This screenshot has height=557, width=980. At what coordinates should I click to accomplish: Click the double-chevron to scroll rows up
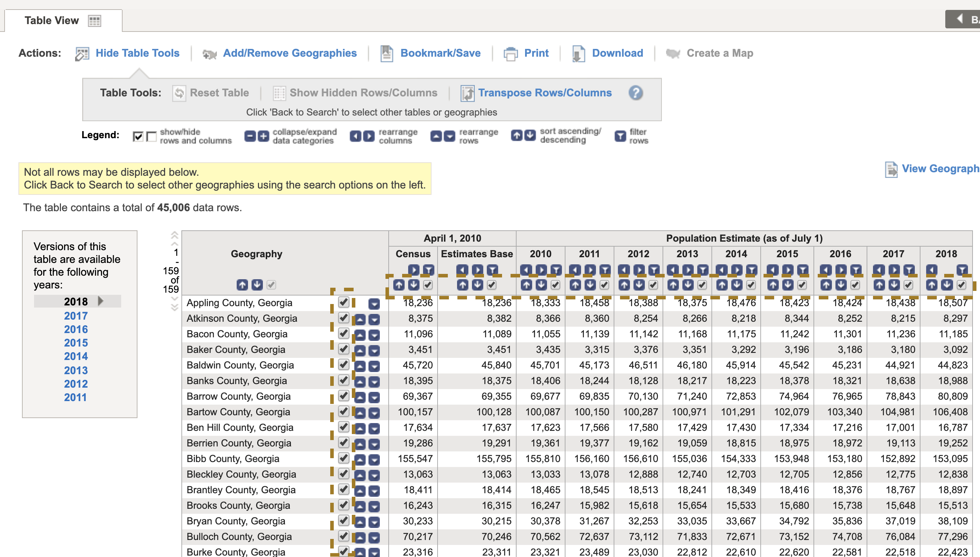pos(175,234)
